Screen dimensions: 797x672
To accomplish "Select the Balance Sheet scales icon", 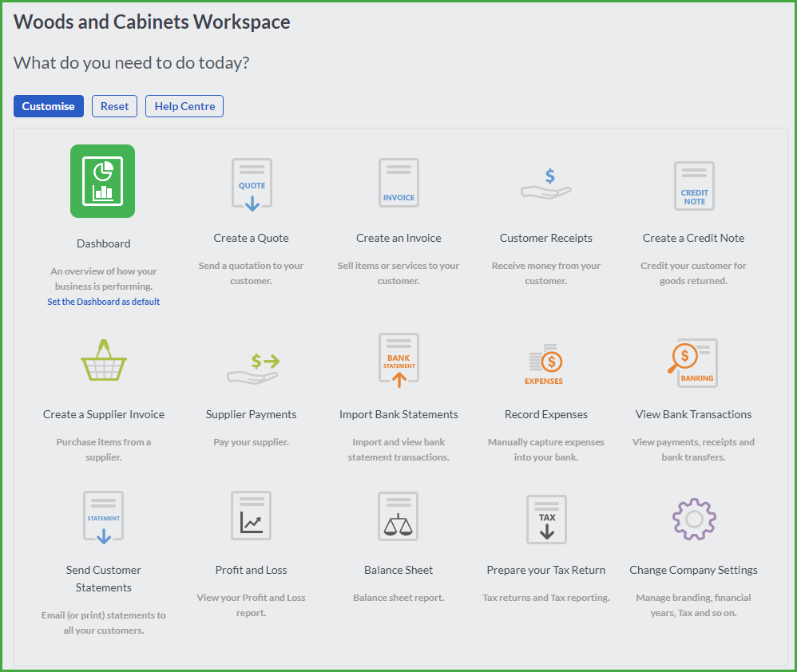I will pyautogui.click(x=398, y=516).
